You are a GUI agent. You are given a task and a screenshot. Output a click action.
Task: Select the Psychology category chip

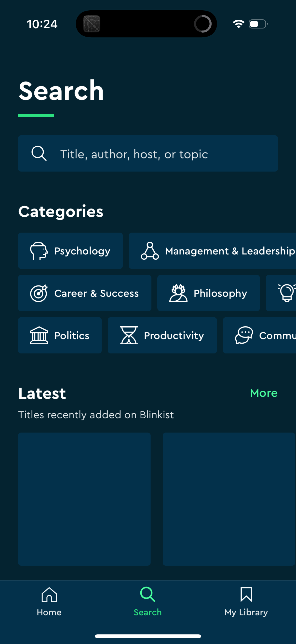point(70,251)
